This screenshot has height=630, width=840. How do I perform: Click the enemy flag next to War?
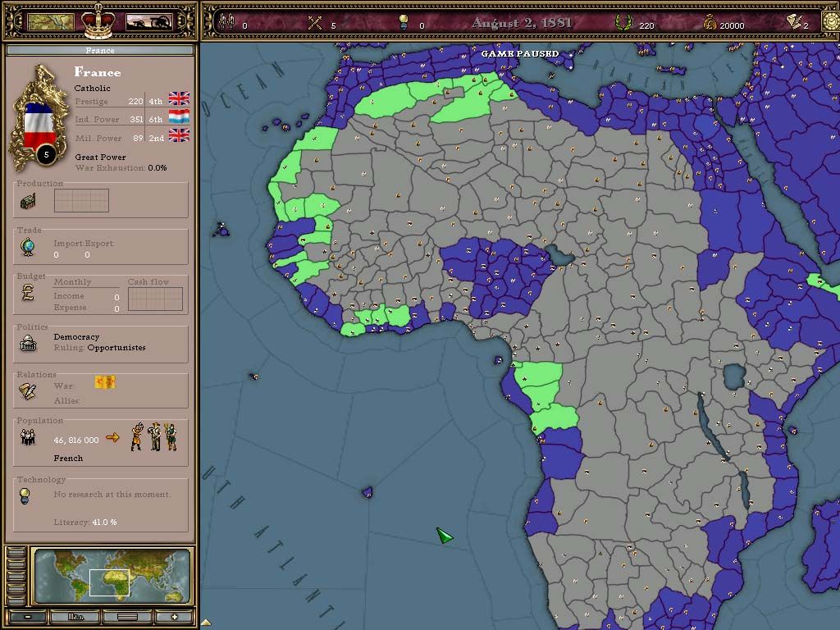(x=105, y=382)
